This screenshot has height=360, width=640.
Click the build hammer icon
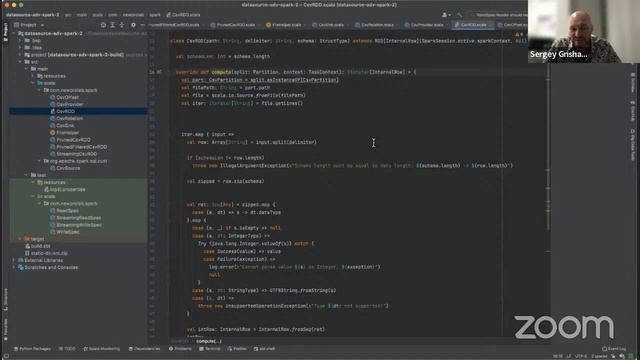[459, 15]
